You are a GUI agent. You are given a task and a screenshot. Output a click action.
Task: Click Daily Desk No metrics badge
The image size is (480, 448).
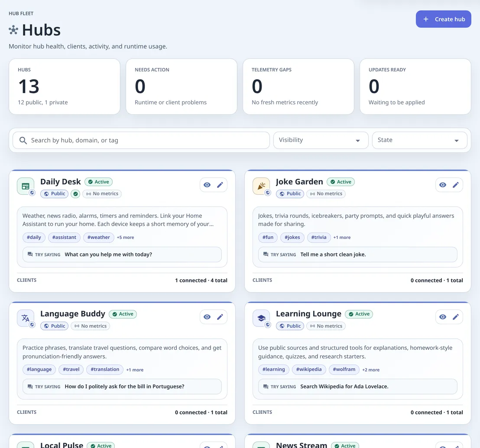pos(102,194)
